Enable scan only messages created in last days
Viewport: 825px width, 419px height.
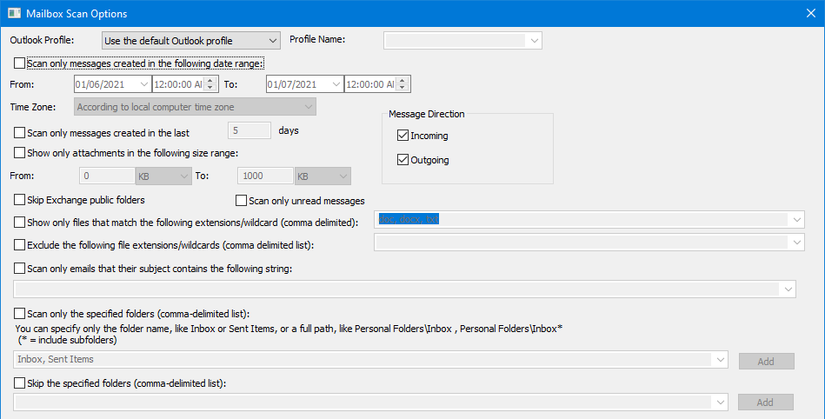pyautogui.click(x=19, y=133)
